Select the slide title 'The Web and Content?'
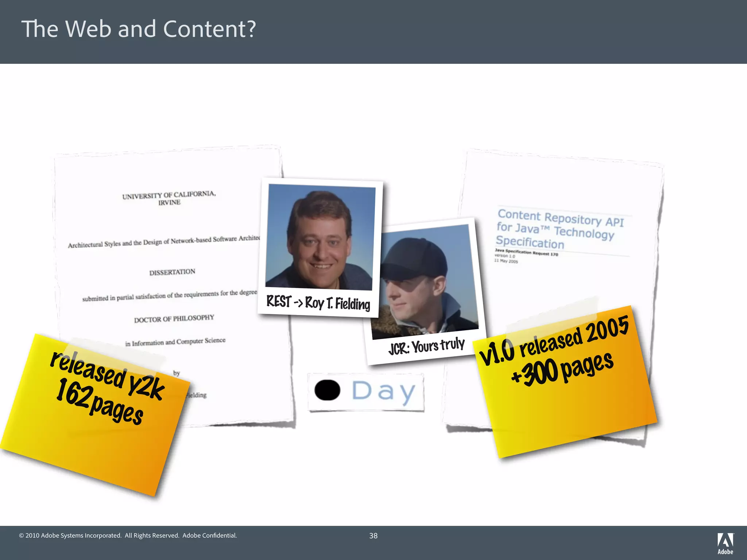The height and width of the screenshot is (560, 747). (x=139, y=29)
